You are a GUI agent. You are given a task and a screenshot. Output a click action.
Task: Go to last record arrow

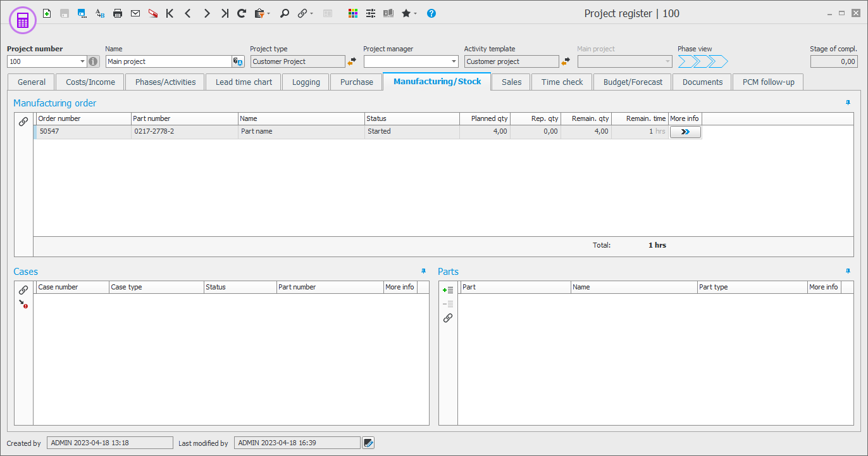pyautogui.click(x=225, y=13)
